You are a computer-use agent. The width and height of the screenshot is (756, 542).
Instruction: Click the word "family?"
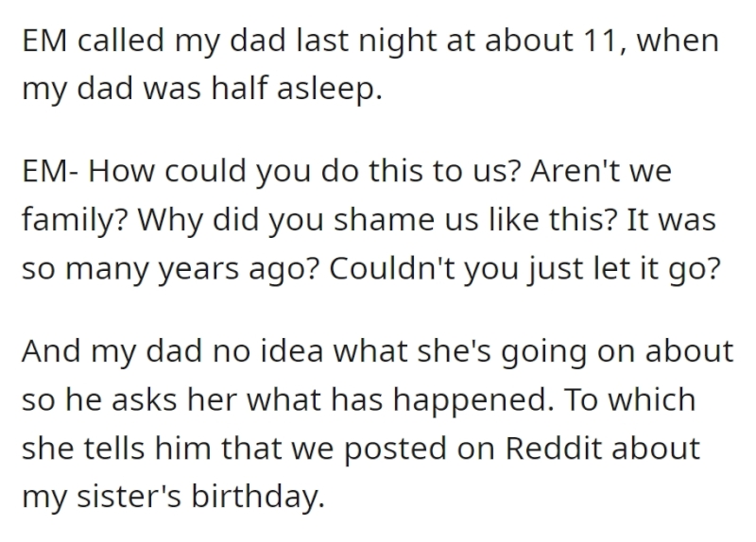point(76,221)
